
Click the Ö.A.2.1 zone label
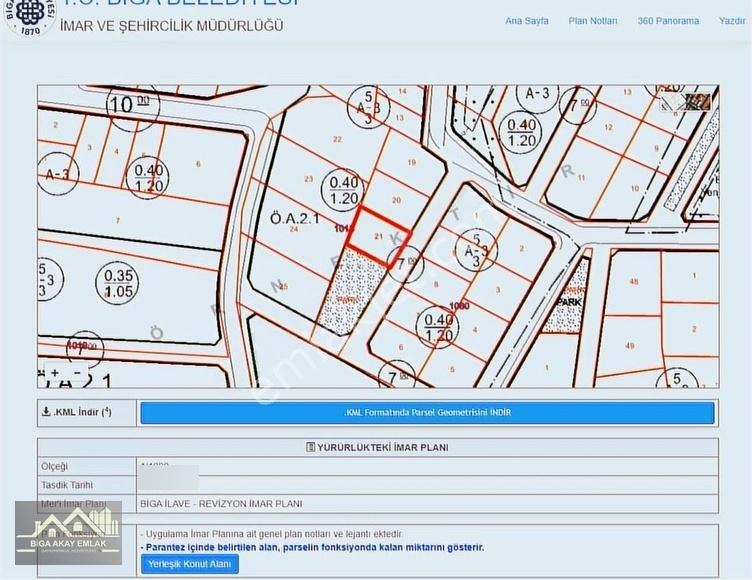point(294,219)
